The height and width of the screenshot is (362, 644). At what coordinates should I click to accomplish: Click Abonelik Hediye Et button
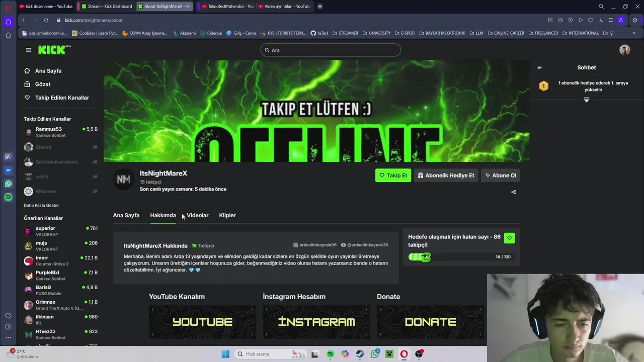click(445, 175)
